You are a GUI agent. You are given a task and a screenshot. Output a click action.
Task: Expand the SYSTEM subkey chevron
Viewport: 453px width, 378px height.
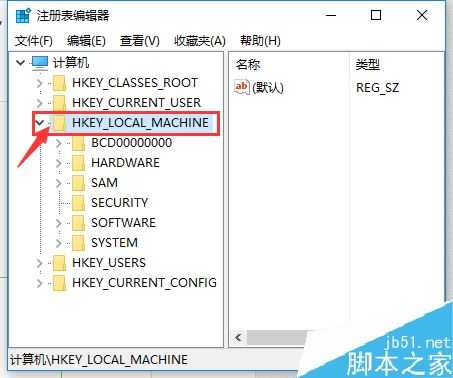pos(59,243)
